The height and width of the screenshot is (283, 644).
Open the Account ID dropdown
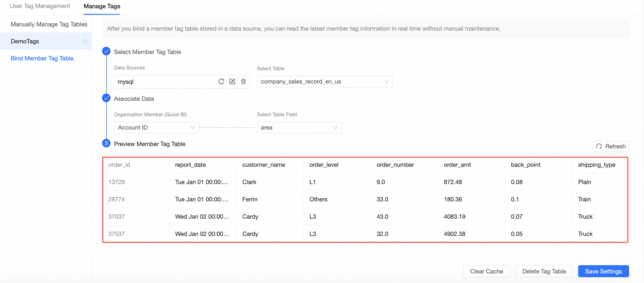click(x=156, y=128)
